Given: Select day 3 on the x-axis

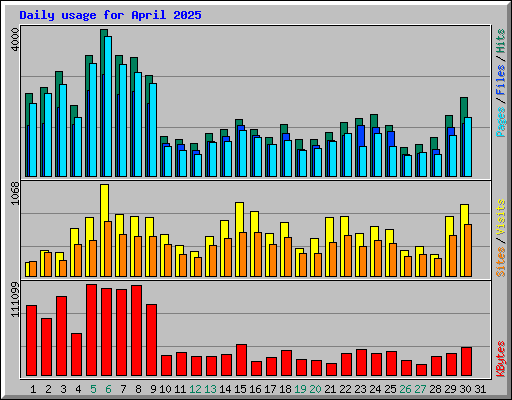Looking at the screenshot, I should pyautogui.click(x=63, y=389).
